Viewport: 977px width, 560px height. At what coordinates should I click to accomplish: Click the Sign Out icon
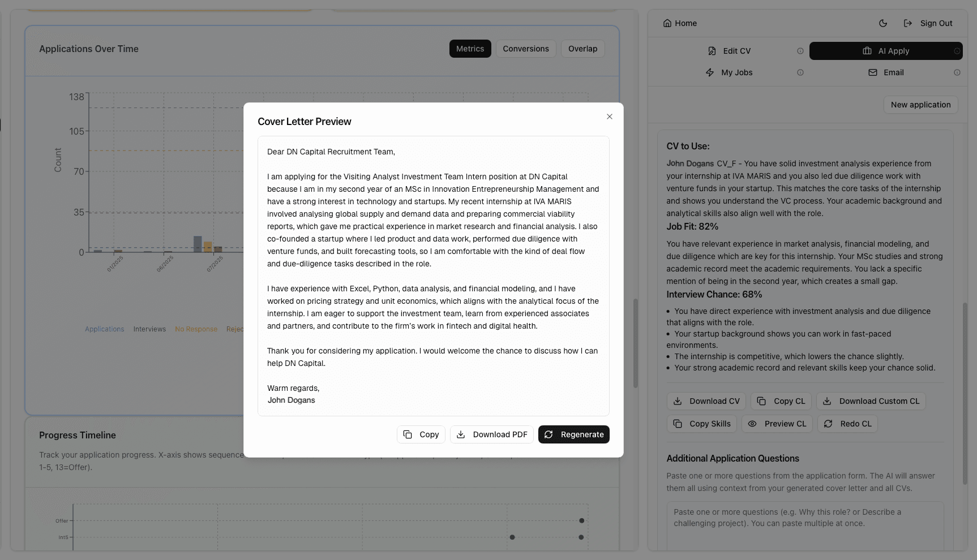pyautogui.click(x=908, y=23)
